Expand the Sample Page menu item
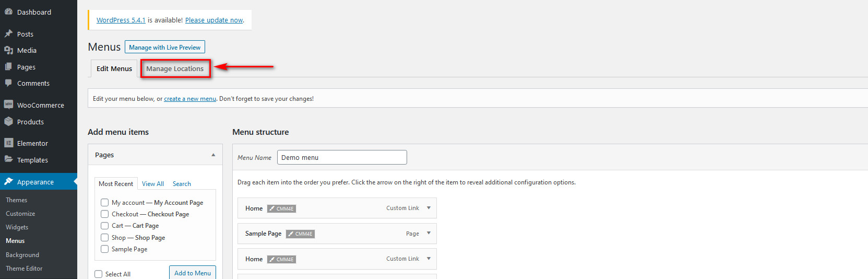This screenshot has height=279, width=868. (429, 233)
